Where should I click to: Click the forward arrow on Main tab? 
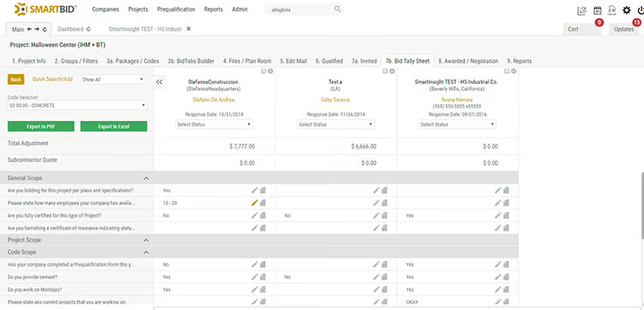click(x=37, y=29)
